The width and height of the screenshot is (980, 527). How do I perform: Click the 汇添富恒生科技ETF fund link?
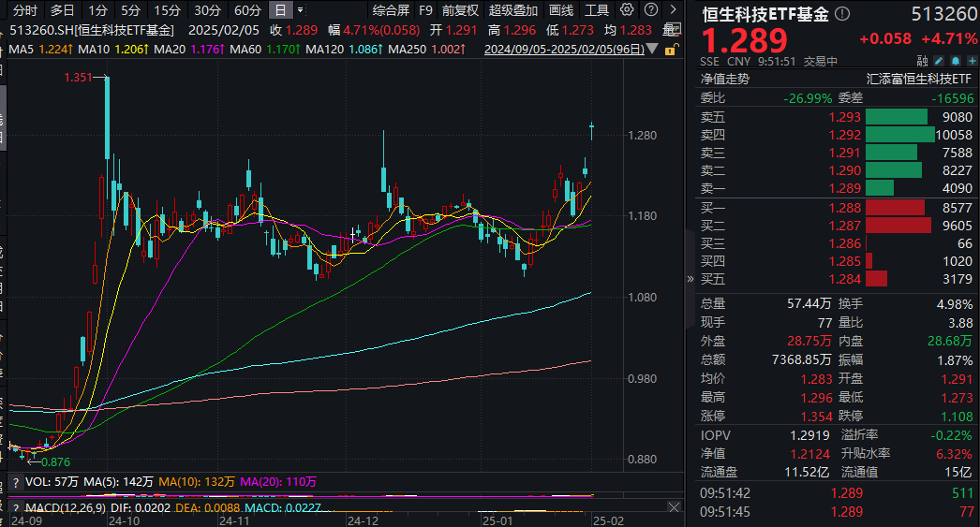tap(919, 79)
